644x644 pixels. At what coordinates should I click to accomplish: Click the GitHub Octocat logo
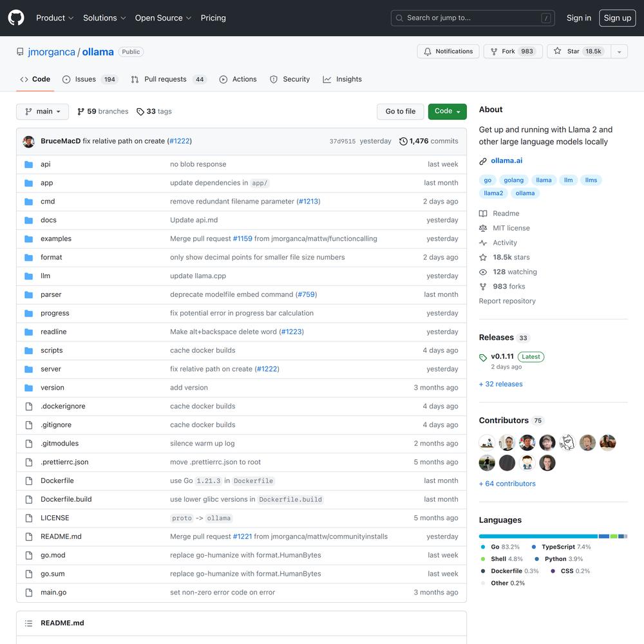pyautogui.click(x=16, y=17)
